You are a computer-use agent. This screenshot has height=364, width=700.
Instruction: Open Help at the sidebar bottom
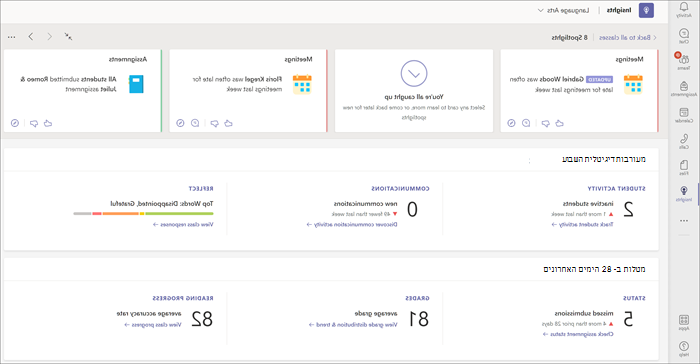click(683, 348)
